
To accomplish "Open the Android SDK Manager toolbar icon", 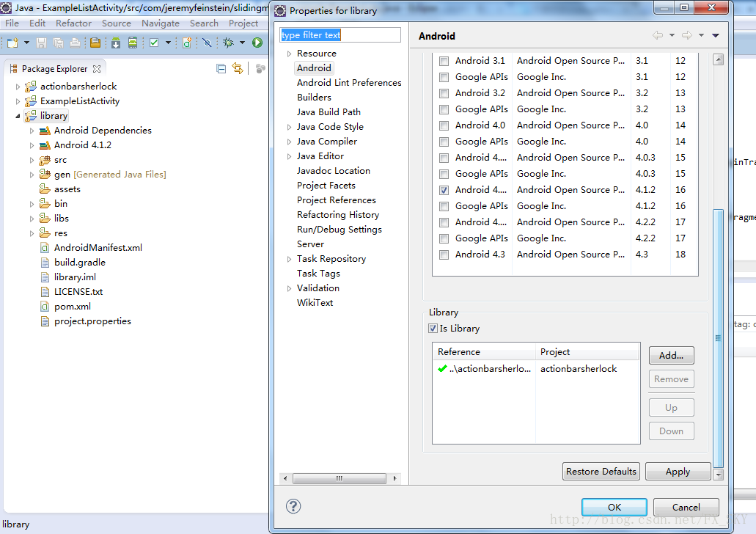I will (116, 43).
